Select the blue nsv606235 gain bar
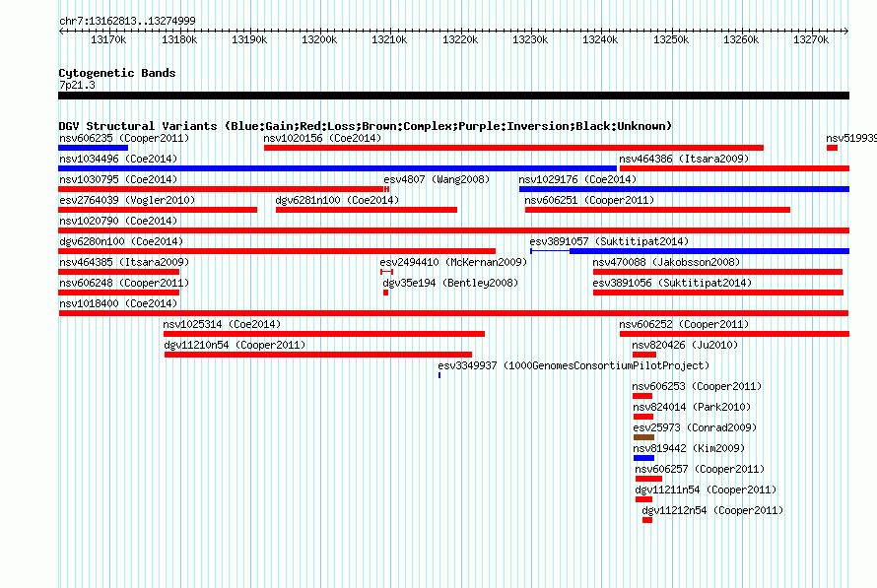 tap(93, 148)
